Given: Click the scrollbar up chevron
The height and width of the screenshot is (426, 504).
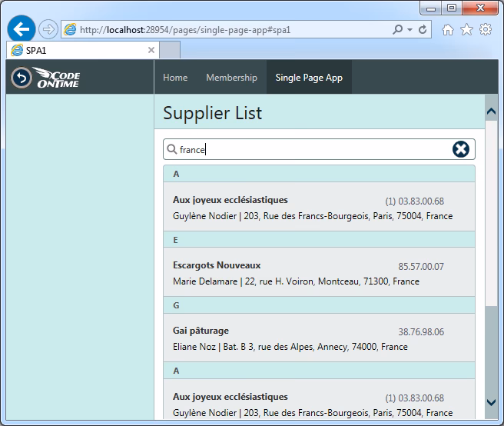Looking at the screenshot, I should 491,111.
